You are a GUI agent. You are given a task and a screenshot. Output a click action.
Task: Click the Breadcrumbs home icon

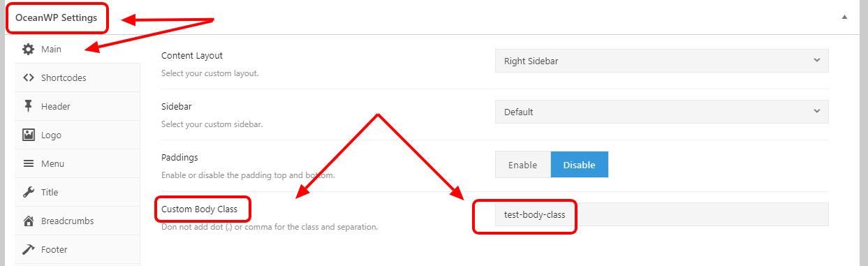[29, 221]
